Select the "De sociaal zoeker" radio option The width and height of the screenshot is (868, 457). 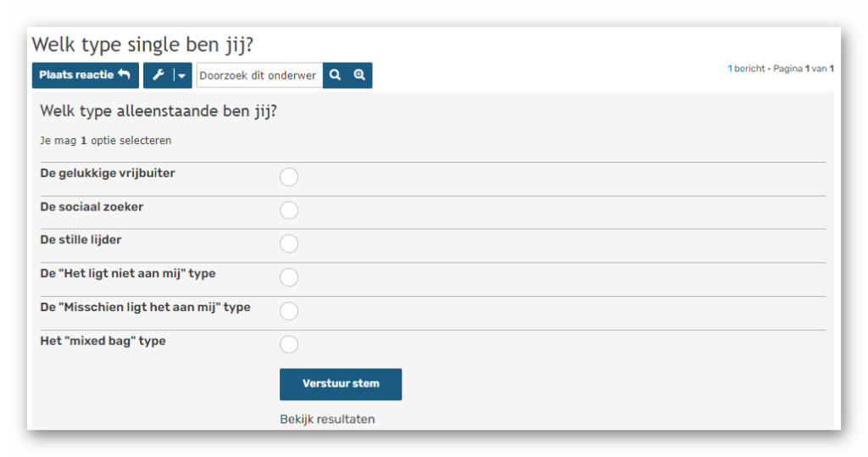(289, 210)
